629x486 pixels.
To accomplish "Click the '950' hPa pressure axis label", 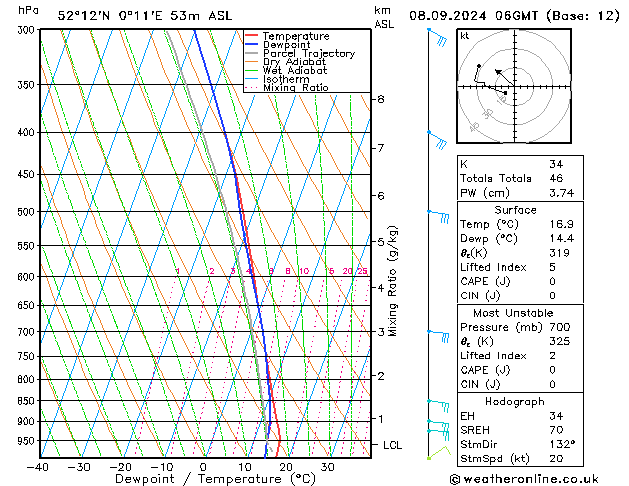I will coord(28,441).
